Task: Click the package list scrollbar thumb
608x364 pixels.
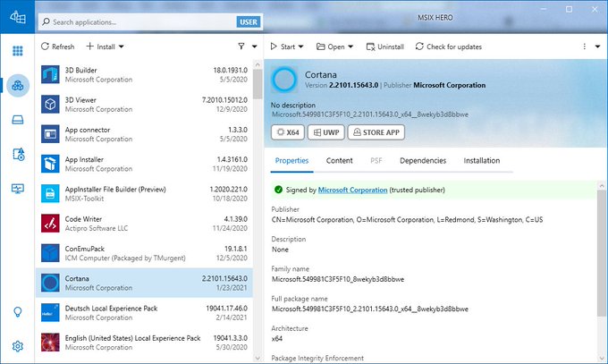Action: (x=258, y=84)
